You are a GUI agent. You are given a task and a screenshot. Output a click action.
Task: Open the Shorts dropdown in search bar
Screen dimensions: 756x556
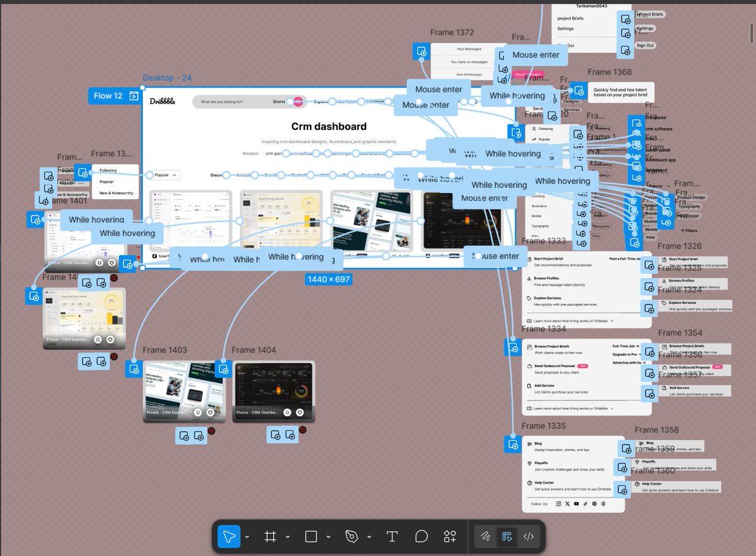point(279,101)
